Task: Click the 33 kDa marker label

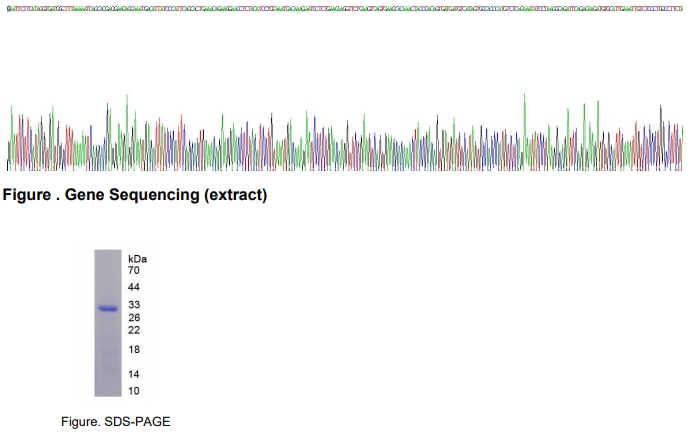Action: [x=134, y=304]
